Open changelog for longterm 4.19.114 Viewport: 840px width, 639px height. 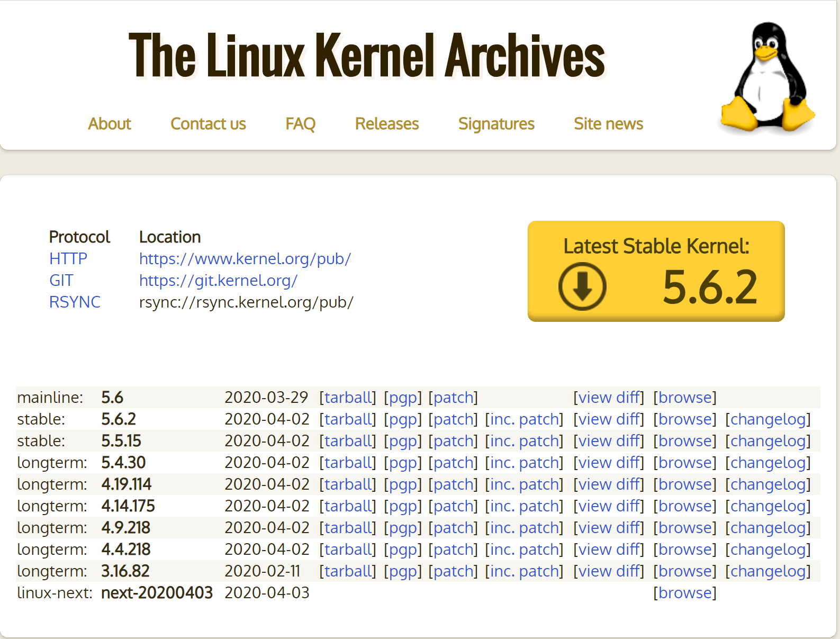tap(768, 484)
